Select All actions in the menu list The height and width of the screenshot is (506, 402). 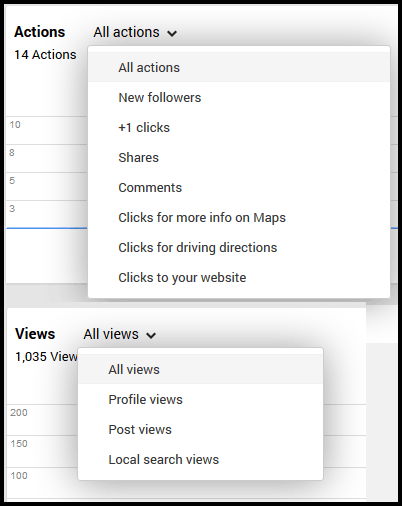(x=239, y=67)
